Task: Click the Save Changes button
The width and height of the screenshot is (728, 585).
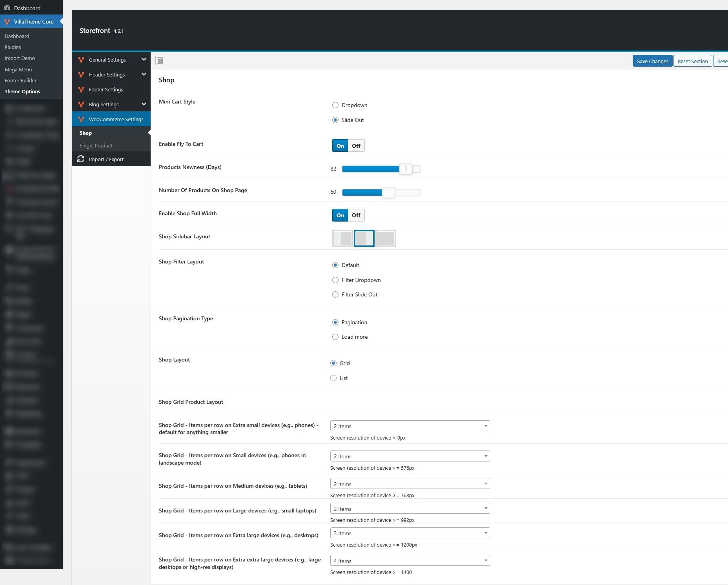Action: pyautogui.click(x=652, y=61)
